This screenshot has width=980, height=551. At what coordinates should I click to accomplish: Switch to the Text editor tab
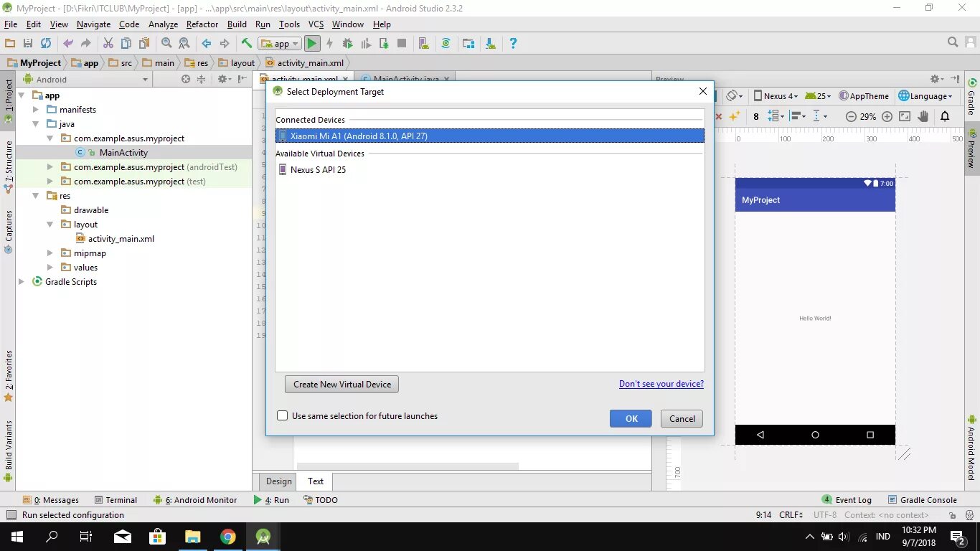coord(316,481)
